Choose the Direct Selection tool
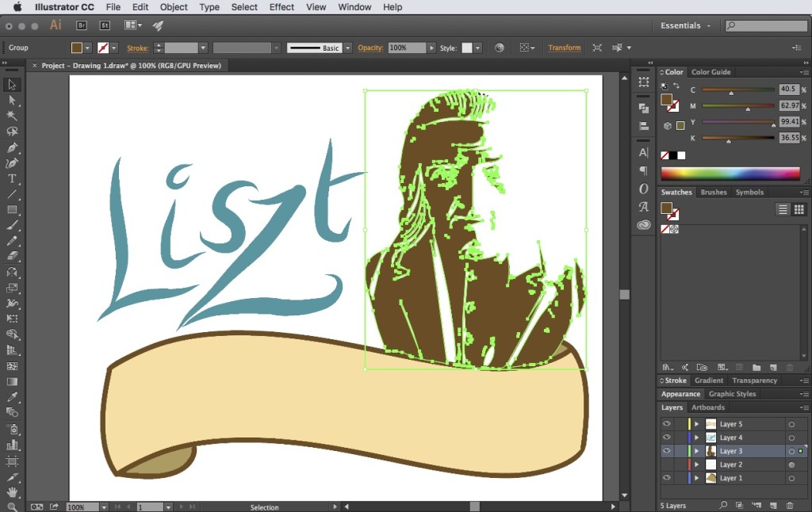 pos(12,101)
